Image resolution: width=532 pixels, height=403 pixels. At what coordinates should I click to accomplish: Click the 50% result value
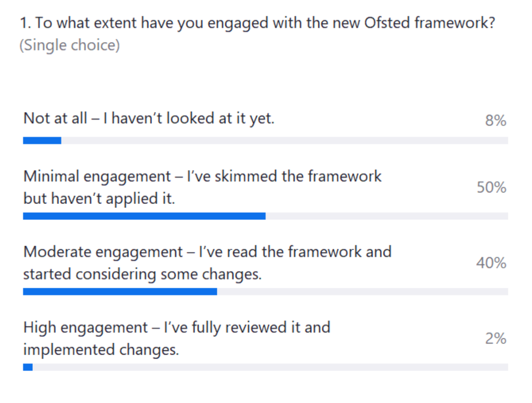[x=491, y=188]
